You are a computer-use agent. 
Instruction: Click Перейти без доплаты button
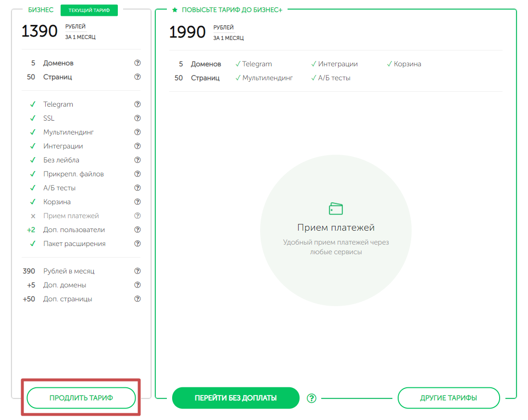(x=236, y=398)
